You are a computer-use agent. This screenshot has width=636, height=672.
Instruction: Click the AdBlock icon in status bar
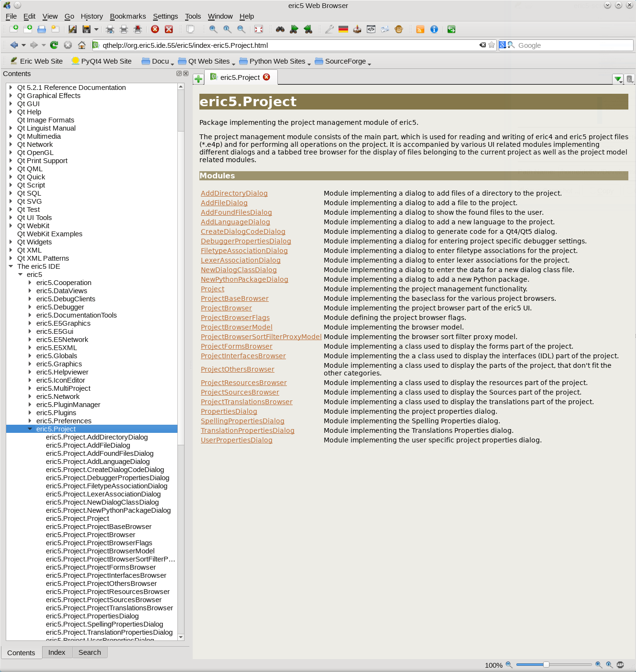point(620,665)
